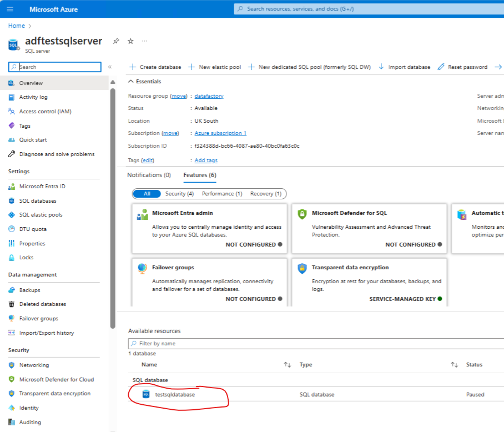
Task: Open Import/Export history
Action: click(46, 333)
